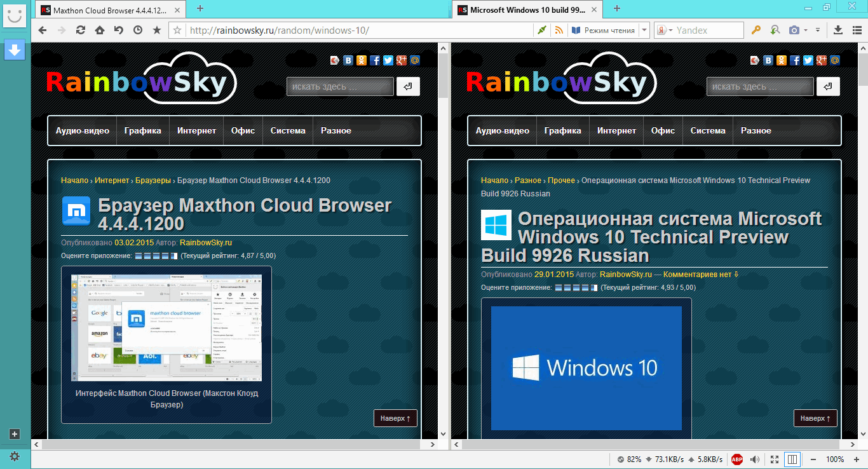Bookmark this page via address bar star
Viewport: 868px width, 469px height.
[x=178, y=30]
